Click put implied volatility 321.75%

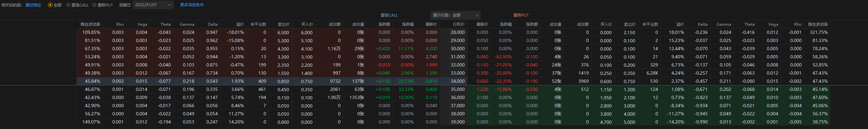pos(819,32)
